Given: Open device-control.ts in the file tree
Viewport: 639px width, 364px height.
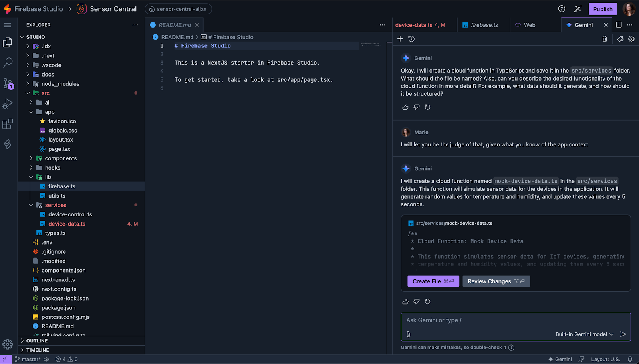Looking at the screenshot, I should point(70,214).
